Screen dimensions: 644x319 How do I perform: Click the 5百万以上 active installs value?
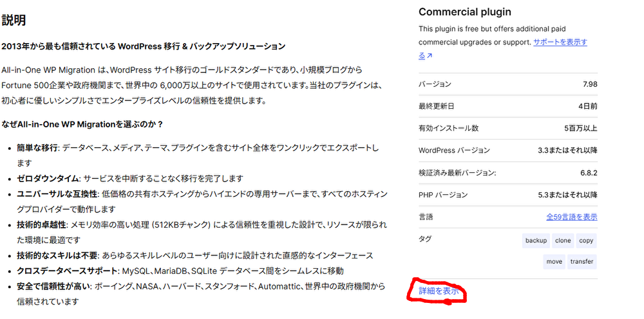click(x=581, y=128)
